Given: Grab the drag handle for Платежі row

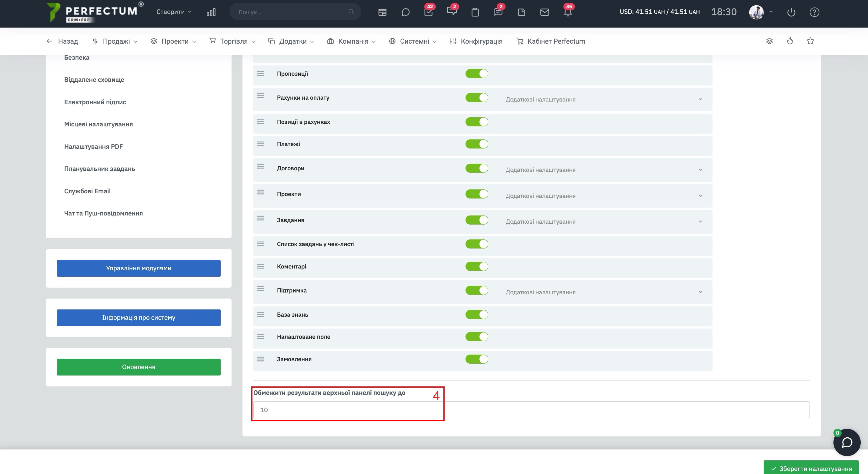Looking at the screenshot, I should [x=260, y=144].
